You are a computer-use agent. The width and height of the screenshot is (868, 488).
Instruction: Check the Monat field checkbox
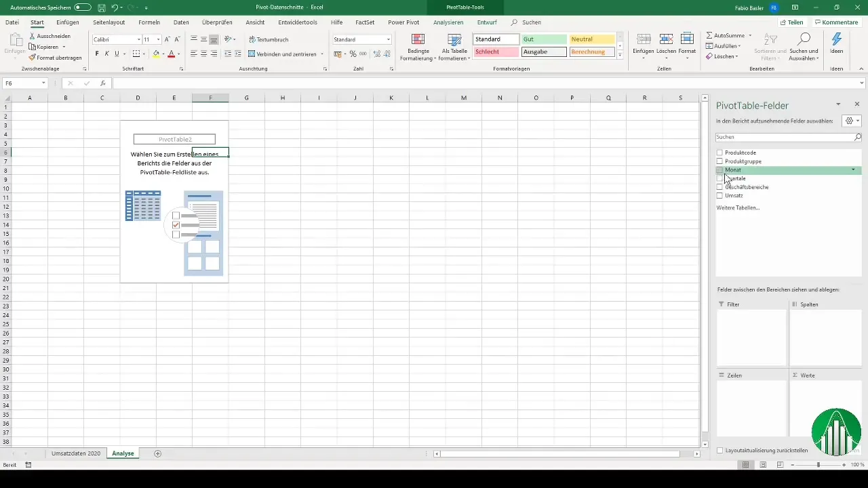click(720, 170)
